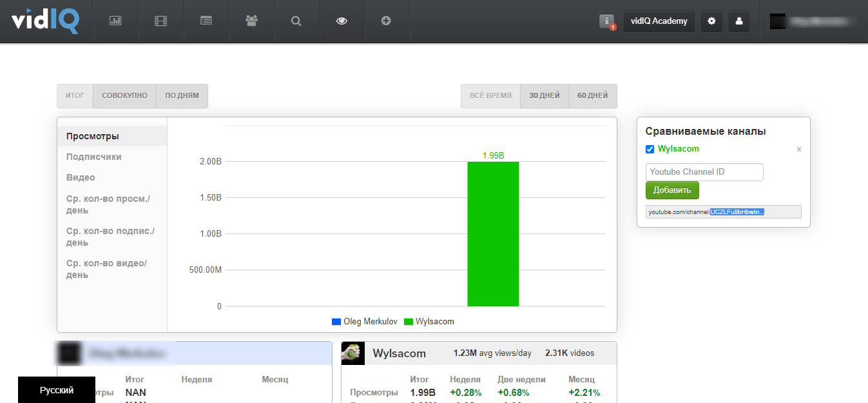This screenshot has height=403, width=868.
Task: Switch to СОВОКУПНО view
Action: click(125, 95)
